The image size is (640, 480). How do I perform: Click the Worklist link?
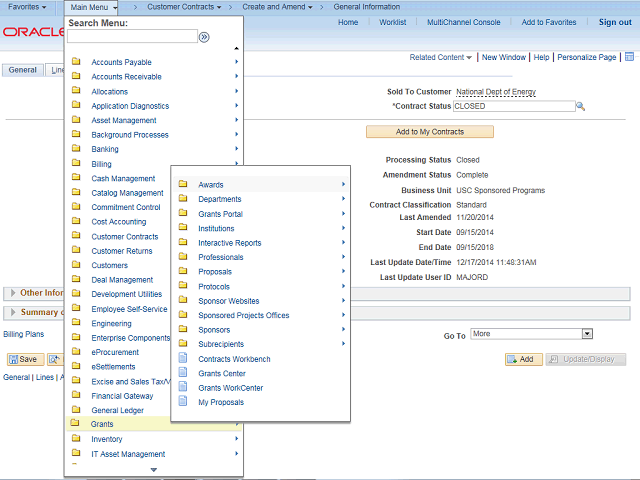[392, 22]
